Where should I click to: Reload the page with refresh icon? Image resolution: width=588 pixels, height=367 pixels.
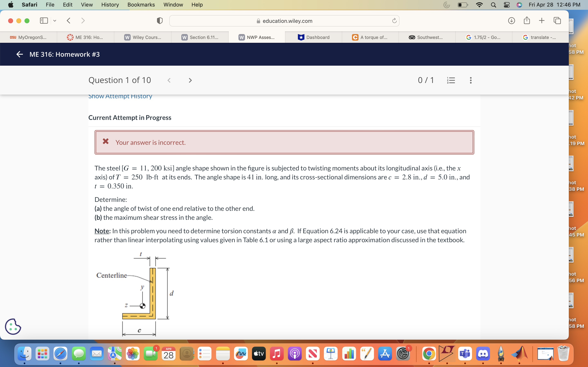394,21
